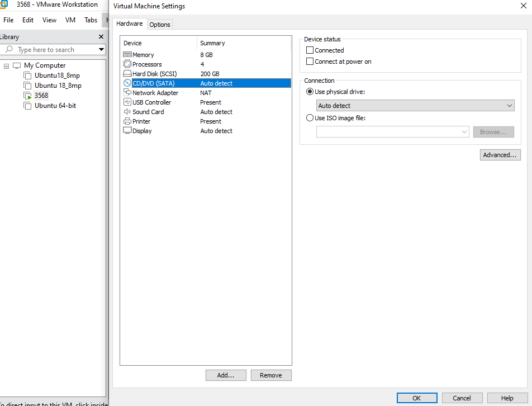Click the Display monitor icon
Viewport: 532px width, 406px height.
(x=127, y=131)
